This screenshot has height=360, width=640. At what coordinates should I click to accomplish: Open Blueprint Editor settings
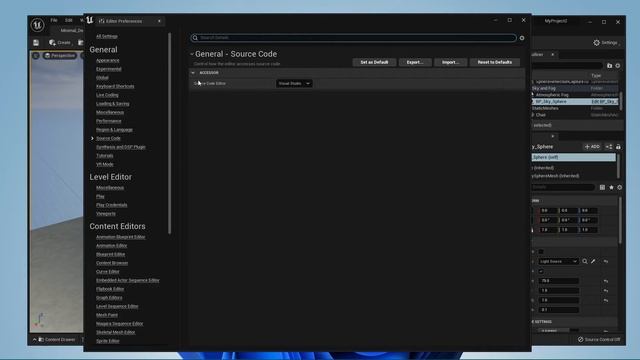111,254
